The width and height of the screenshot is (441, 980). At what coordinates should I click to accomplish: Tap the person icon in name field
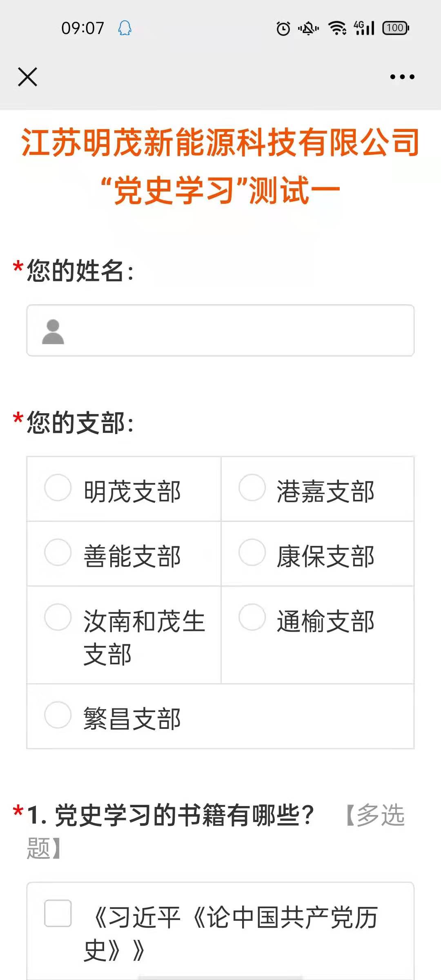tap(53, 332)
